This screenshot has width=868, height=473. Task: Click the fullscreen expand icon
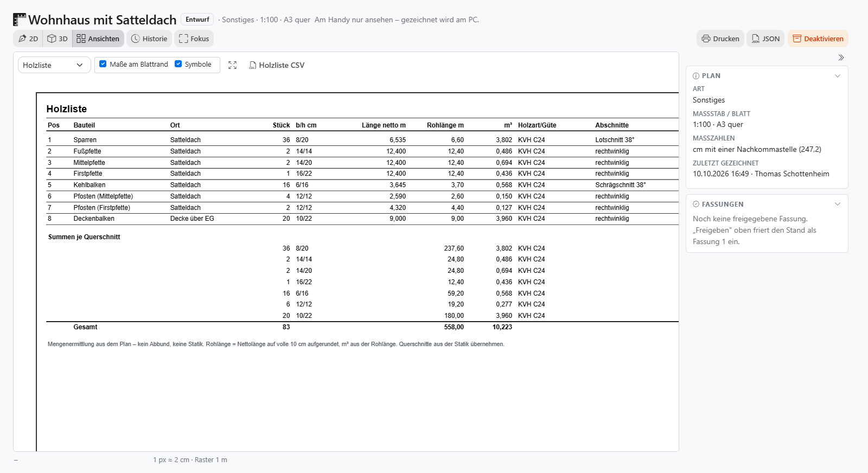coord(233,65)
